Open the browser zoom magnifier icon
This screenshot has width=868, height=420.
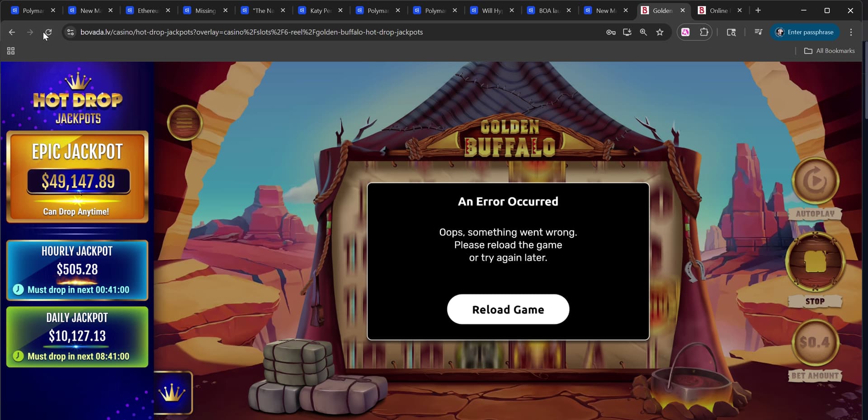coord(643,32)
